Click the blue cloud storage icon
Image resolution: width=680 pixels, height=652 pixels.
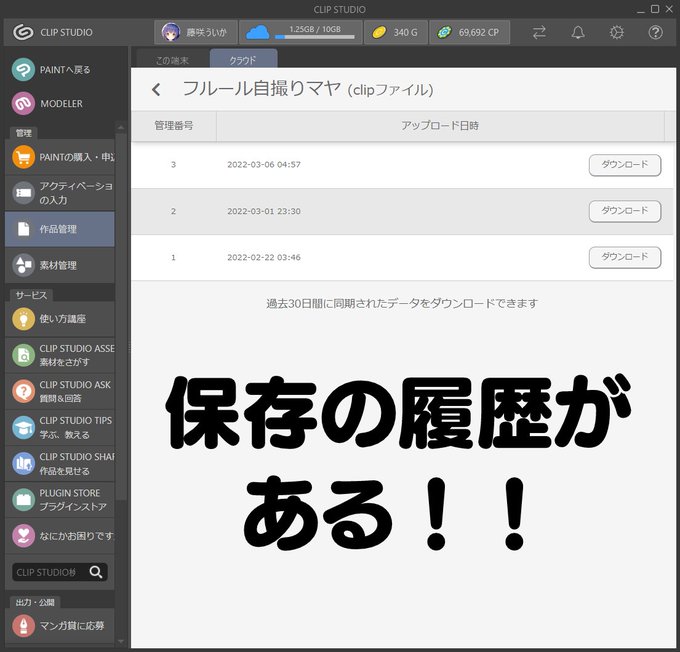[258, 32]
